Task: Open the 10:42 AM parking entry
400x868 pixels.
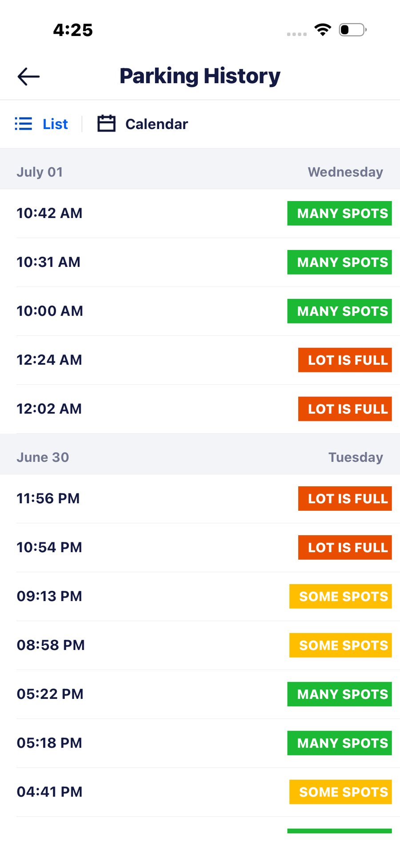Action: pyautogui.click(x=200, y=214)
